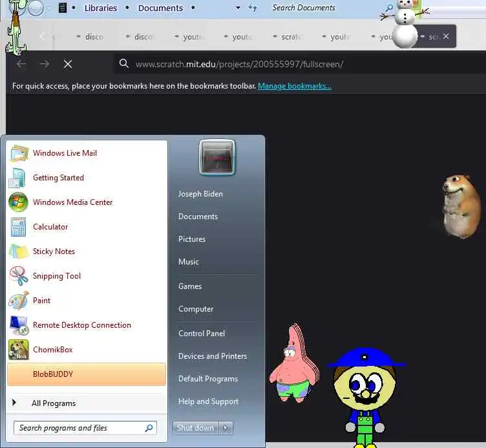Launch the ChomikBox icon

(x=18, y=349)
